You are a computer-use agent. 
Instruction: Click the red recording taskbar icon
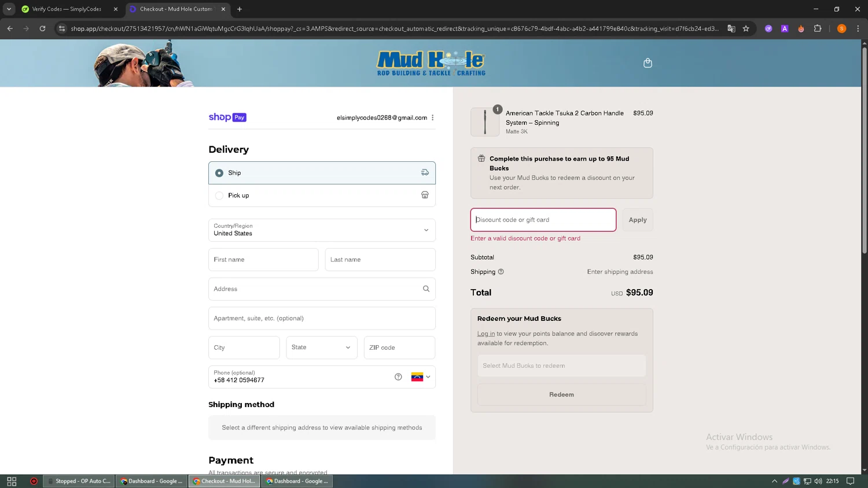tap(34, 481)
